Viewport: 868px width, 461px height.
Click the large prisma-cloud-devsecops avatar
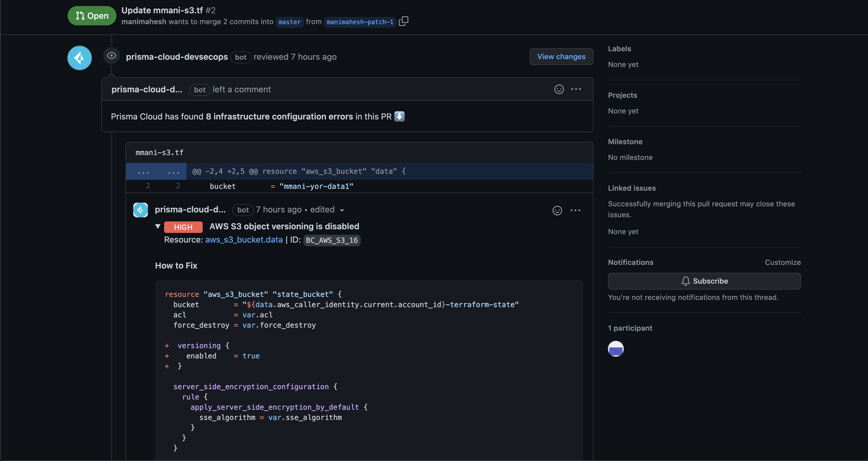click(x=80, y=58)
